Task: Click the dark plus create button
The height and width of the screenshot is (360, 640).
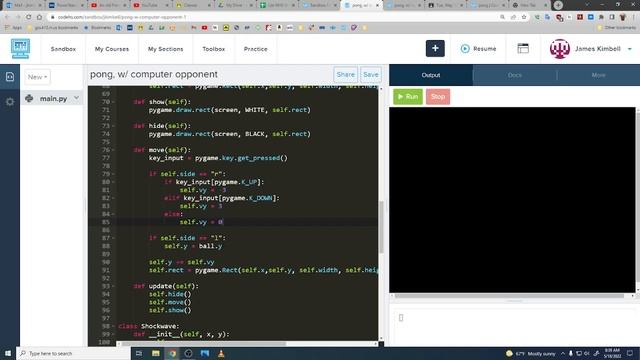Action: [435, 49]
